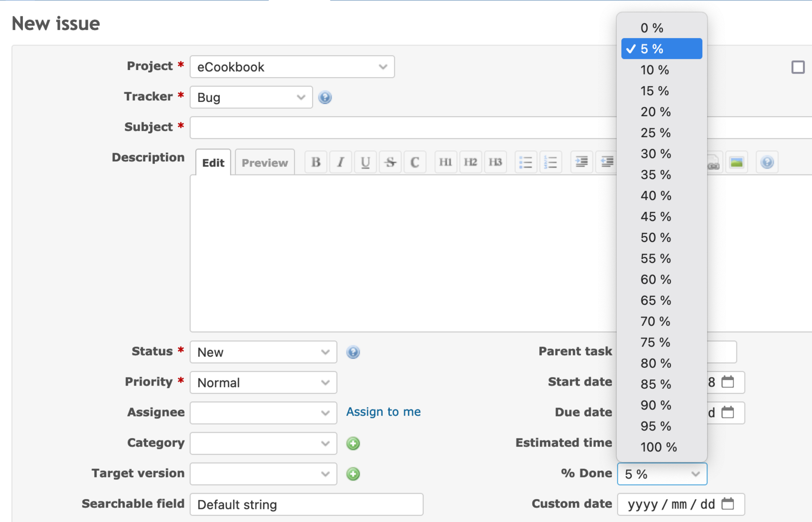This screenshot has width=812, height=522.
Task: Open the Status dropdown
Action: pos(263,352)
